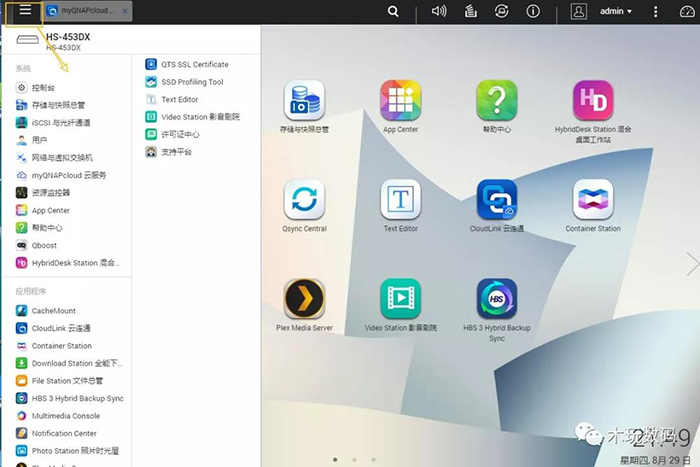Open Qboost menu entry

point(37,245)
